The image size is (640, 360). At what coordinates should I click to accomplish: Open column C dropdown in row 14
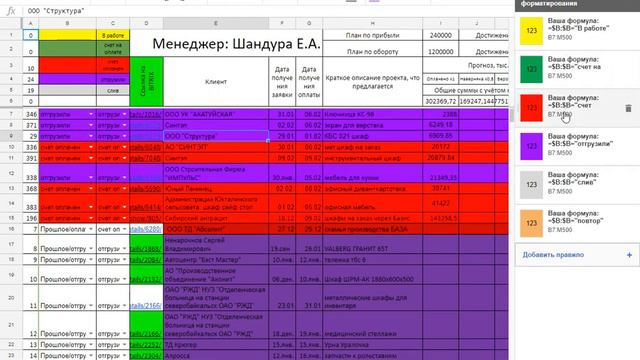124,207
